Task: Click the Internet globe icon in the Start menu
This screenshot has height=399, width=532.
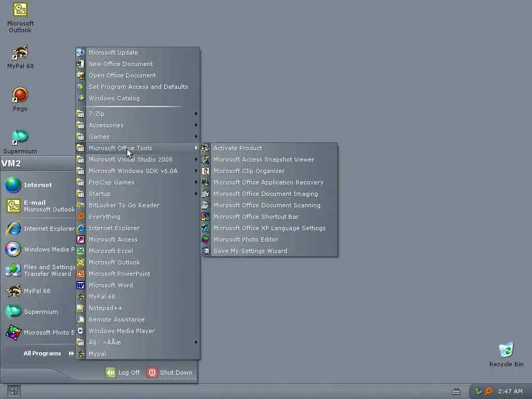Action: click(13, 185)
